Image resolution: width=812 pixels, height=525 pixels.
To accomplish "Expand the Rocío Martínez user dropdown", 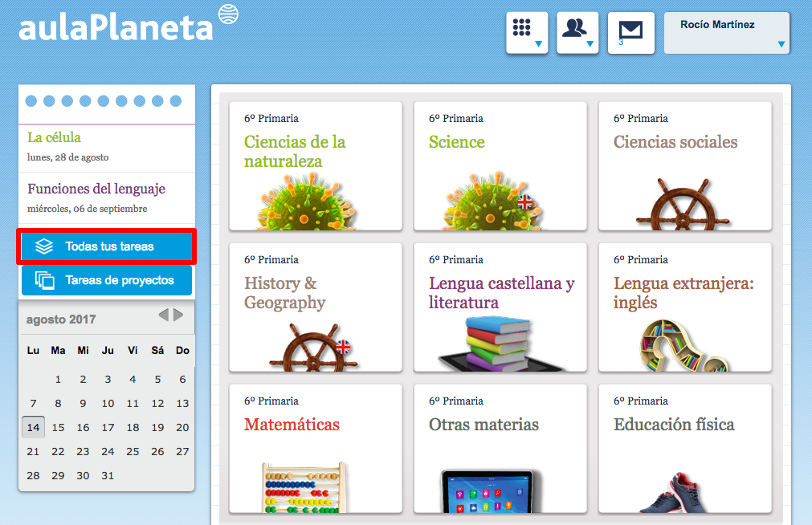I will tap(726, 33).
